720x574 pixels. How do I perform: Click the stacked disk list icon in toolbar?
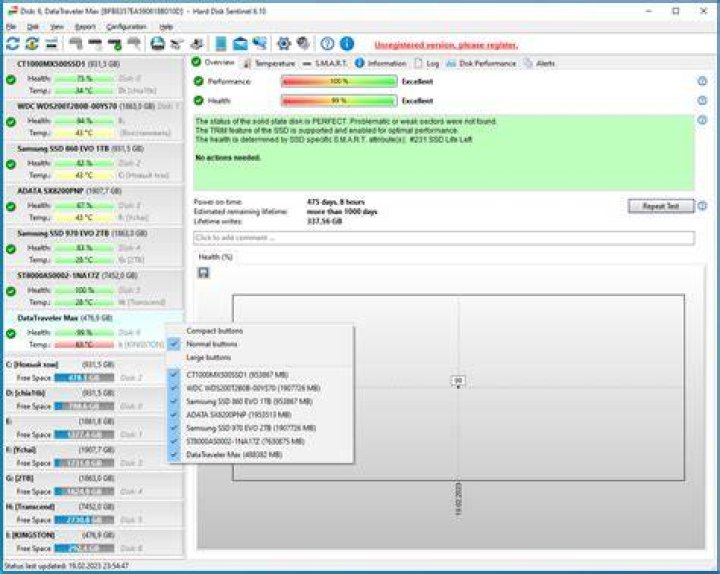click(51, 44)
